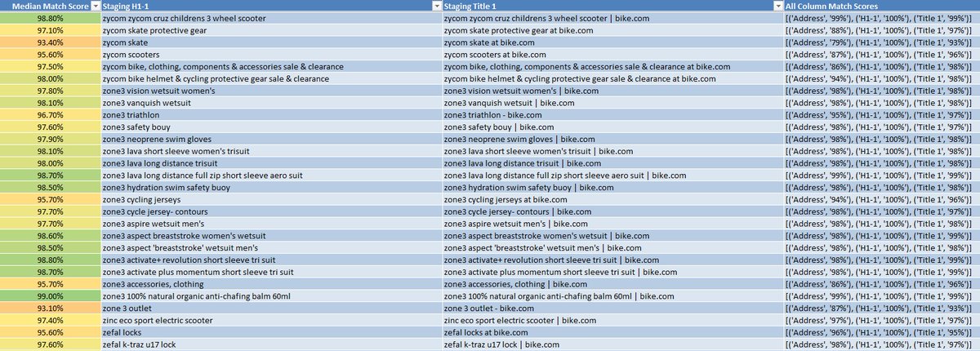The height and width of the screenshot is (351, 980).
Task: Click title 'zone3 lava short sleeve women's trisuit | bike.com'
Action: coord(612,152)
